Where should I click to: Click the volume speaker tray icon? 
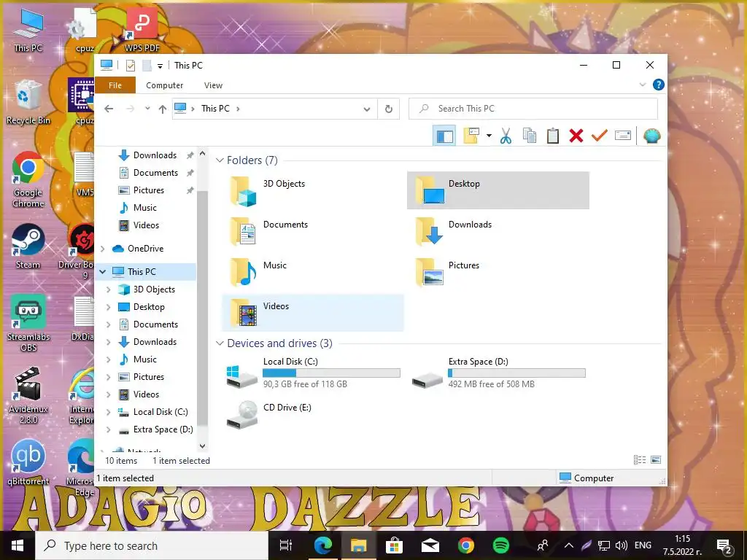pos(622,545)
